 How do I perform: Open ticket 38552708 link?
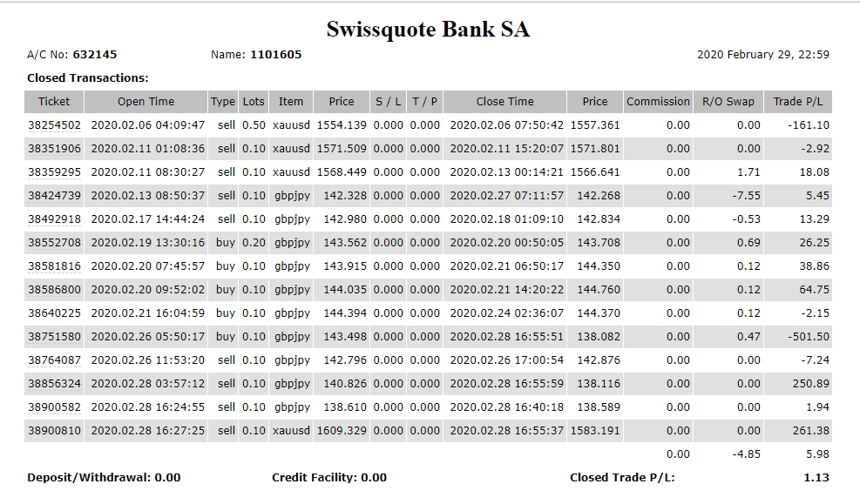54,243
